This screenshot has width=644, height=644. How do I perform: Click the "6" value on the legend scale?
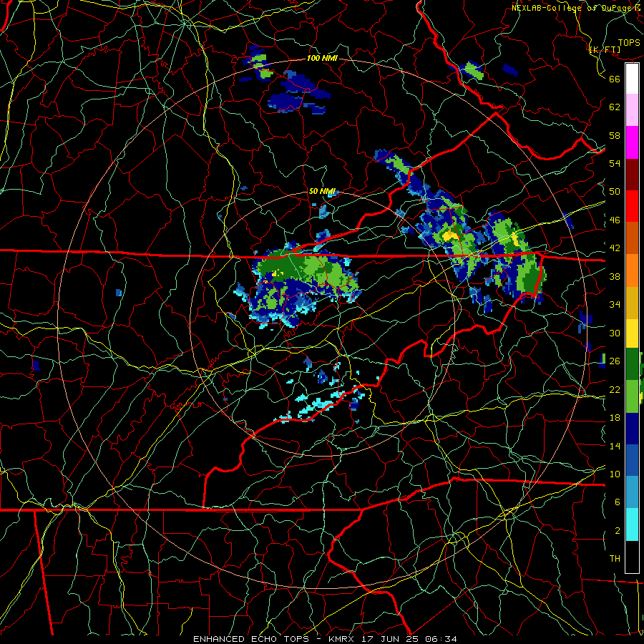tap(618, 502)
